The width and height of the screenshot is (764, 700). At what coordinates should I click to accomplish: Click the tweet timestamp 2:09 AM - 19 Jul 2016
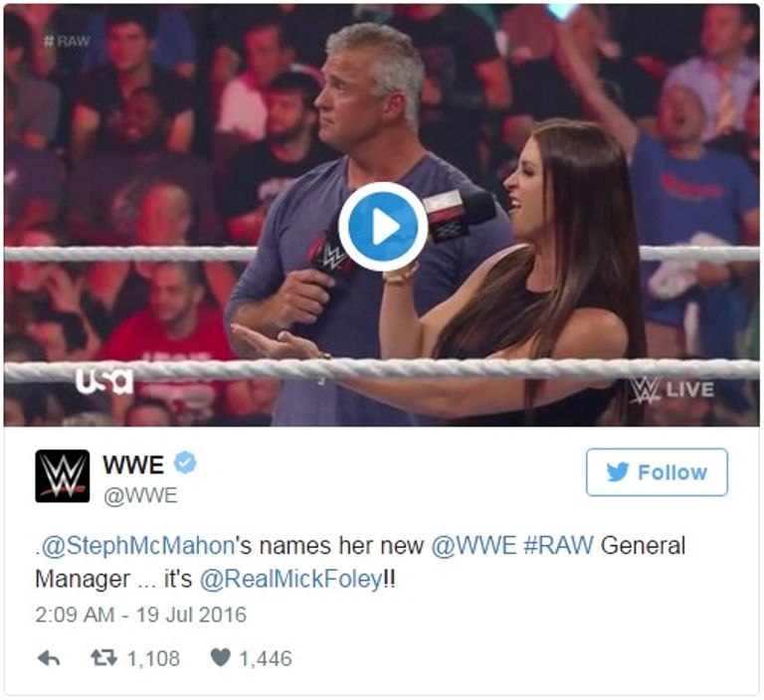click(x=141, y=614)
